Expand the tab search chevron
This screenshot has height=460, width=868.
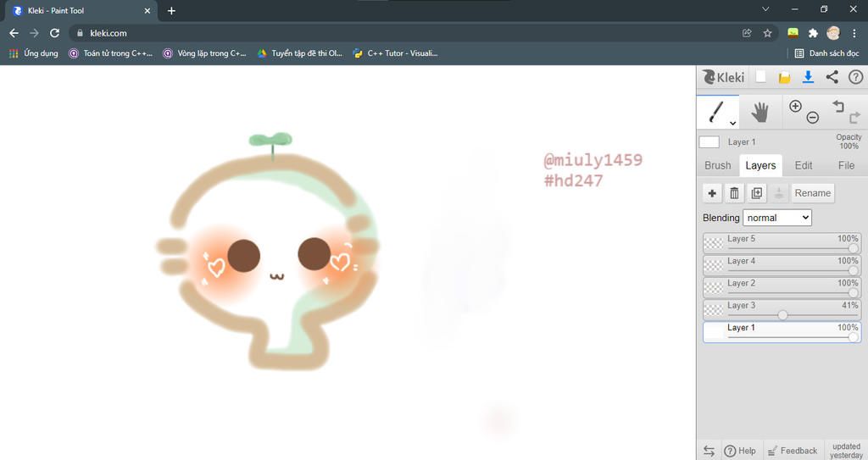765,9
